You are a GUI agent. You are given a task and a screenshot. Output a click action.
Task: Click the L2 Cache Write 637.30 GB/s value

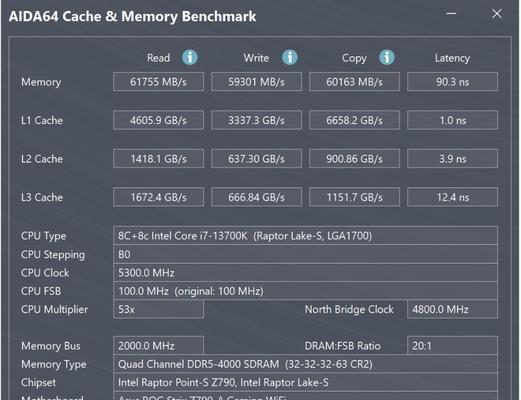click(256, 159)
